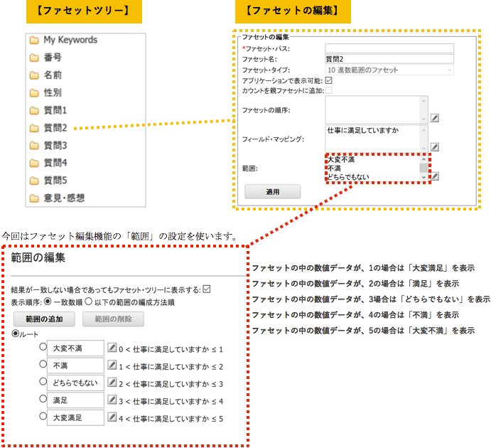Select the ルート radio button

pyautogui.click(x=16, y=334)
